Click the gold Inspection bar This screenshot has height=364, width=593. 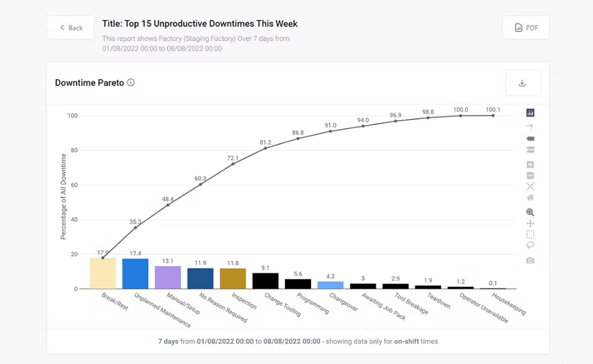(x=233, y=278)
